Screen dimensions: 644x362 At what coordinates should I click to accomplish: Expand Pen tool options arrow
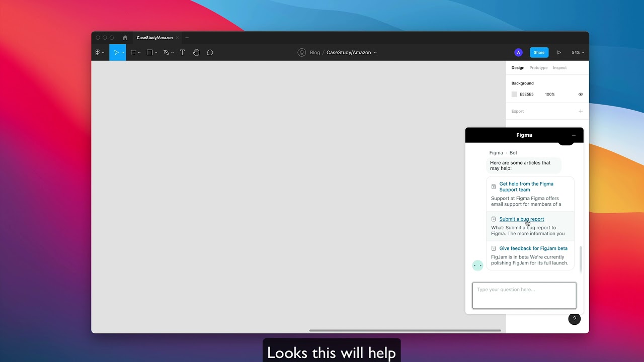click(x=173, y=53)
